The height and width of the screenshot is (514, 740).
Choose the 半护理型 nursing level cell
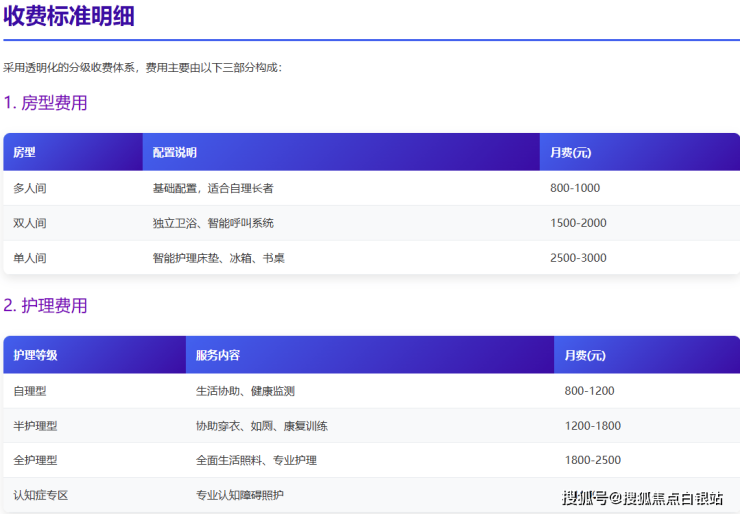click(35, 426)
